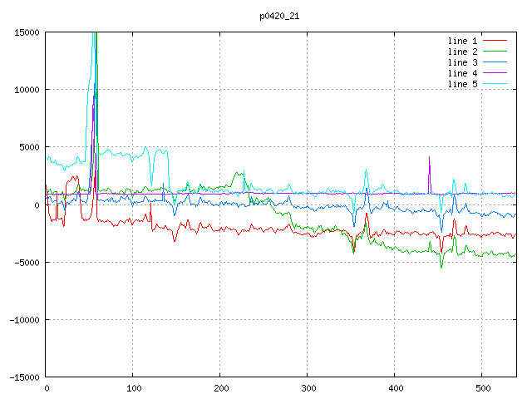Click the legend label line 1
This screenshot has width=532, height=399.
(462, 41)
